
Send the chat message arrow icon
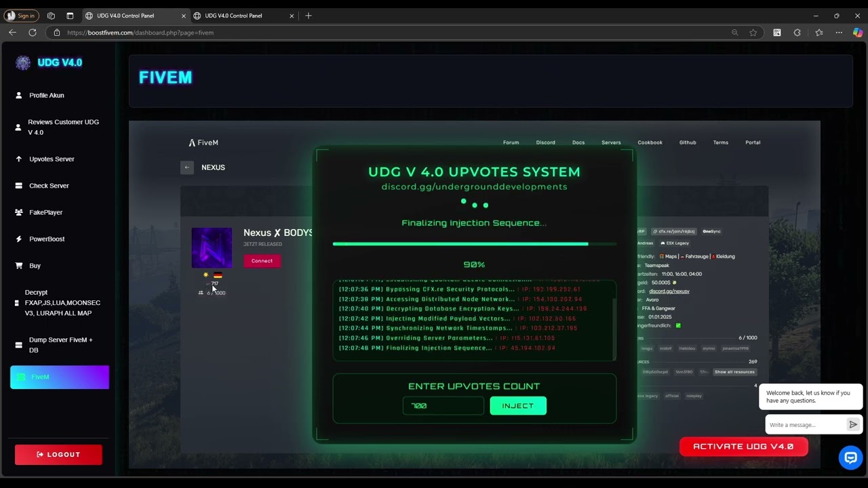tap(853, 425)
